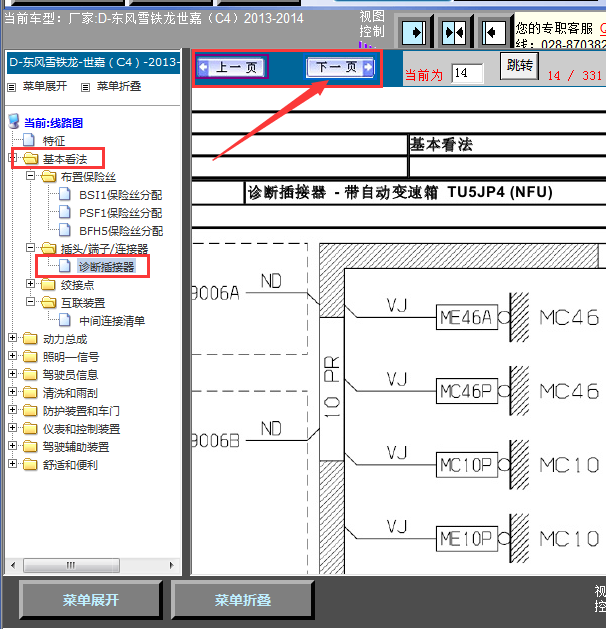
Task: Click the bottom 菜单折叠 button
Action: pyautogui.click(x=243, y=600)
